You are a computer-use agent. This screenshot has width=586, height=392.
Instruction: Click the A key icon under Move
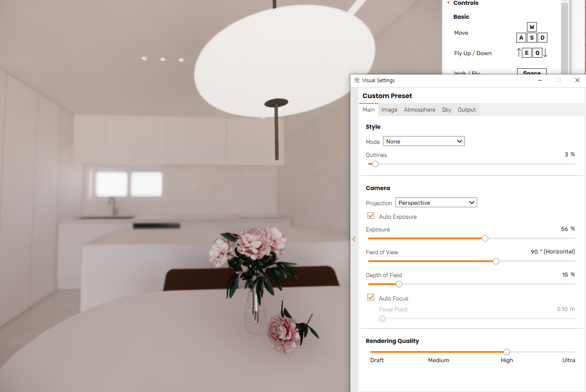click(x=521, y=38)
